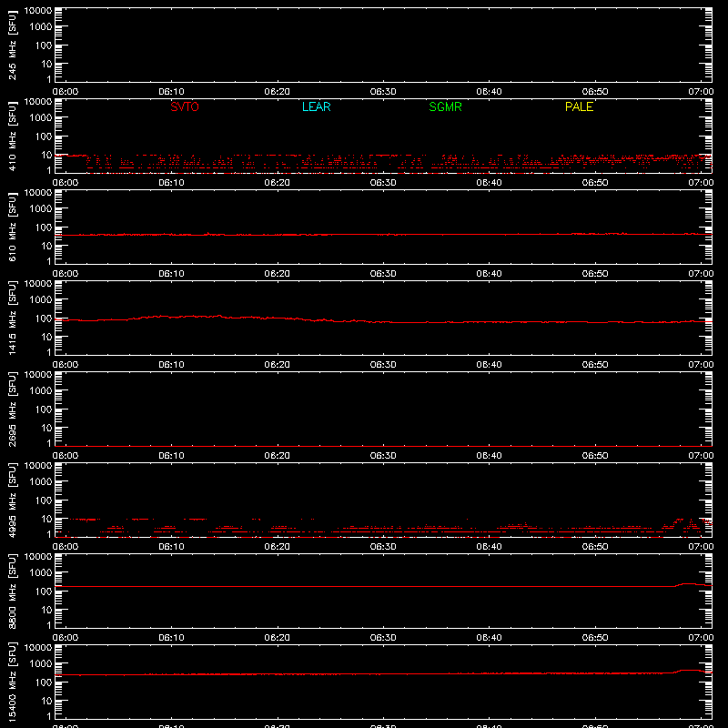Viewport: 728px width, 728px height.
Task: Click the 100 tick label on 610 MHz panel
Action: coord(44,227)
